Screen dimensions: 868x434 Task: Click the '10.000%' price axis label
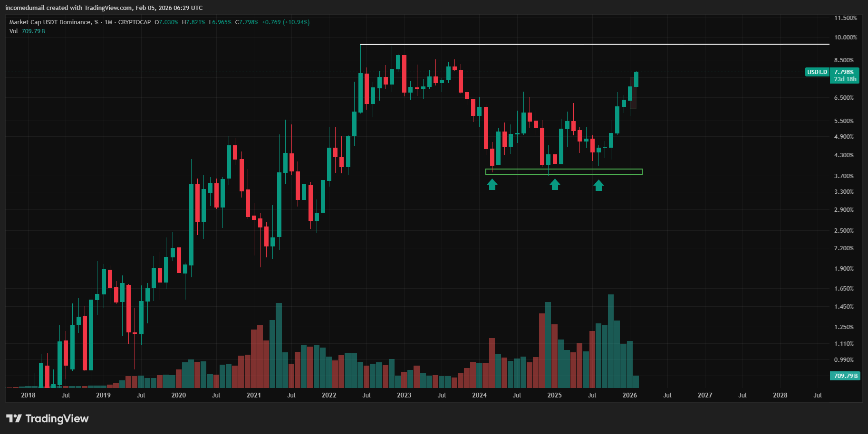pyautogui.click(x=845, y=38)
